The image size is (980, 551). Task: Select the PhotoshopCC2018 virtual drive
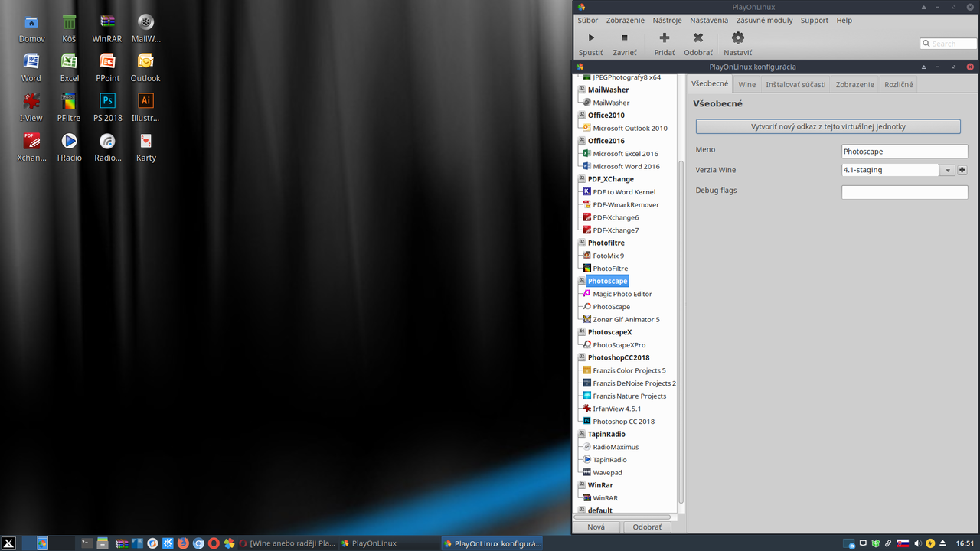619,357
